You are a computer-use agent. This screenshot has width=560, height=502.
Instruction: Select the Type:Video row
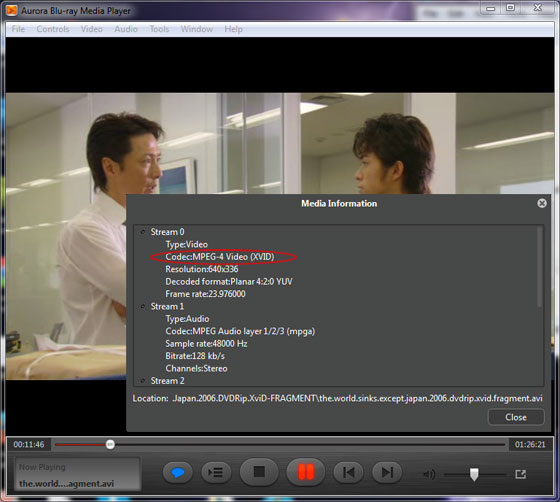(x=186, y=245)
